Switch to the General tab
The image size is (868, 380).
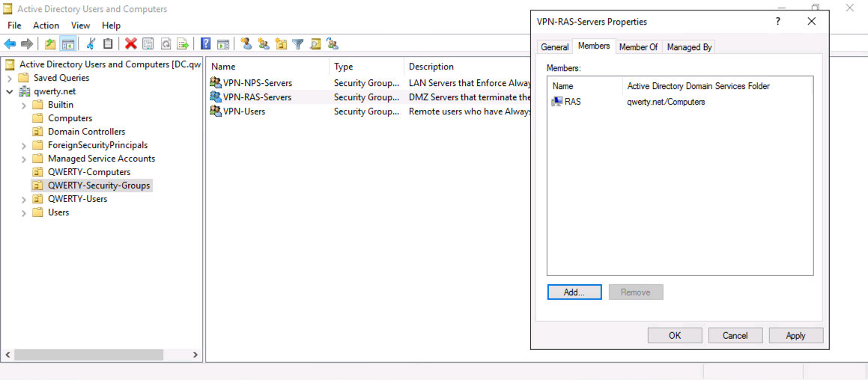point(555,48)
